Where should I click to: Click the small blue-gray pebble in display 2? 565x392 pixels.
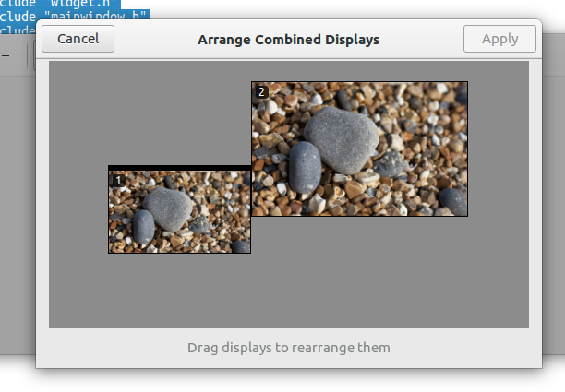coord(305,167)
